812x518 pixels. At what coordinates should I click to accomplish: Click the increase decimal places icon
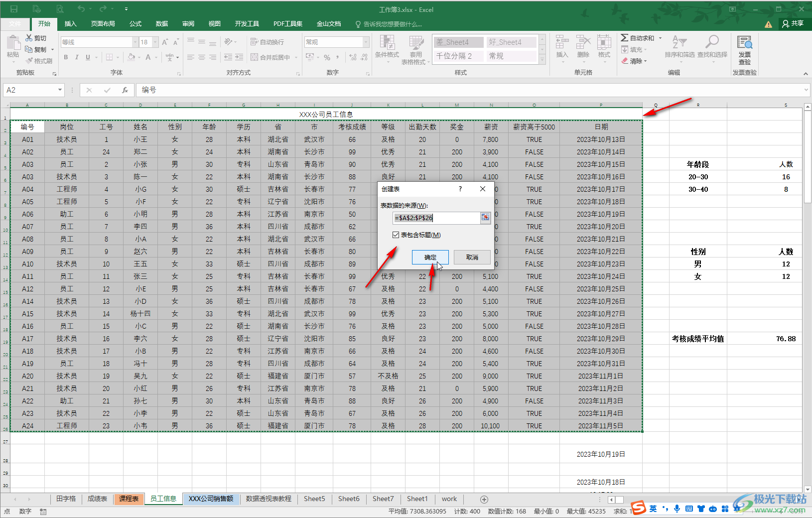tap(353, 57)
